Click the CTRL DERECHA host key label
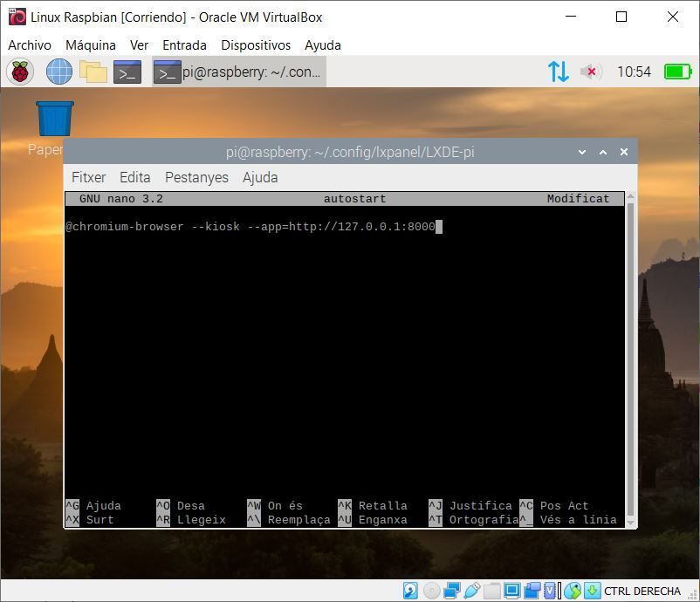This screenshot has width=700, height=602. point(642,592)
